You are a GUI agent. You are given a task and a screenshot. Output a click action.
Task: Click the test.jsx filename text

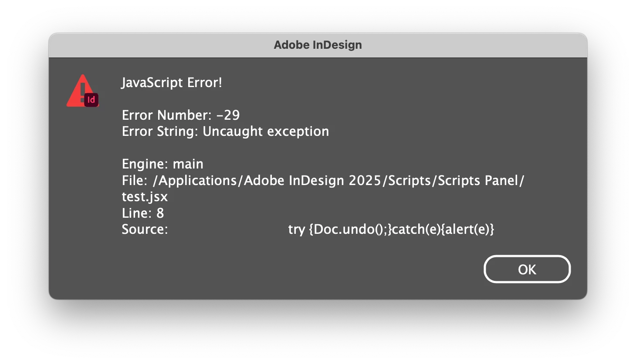tap(145, 197)
